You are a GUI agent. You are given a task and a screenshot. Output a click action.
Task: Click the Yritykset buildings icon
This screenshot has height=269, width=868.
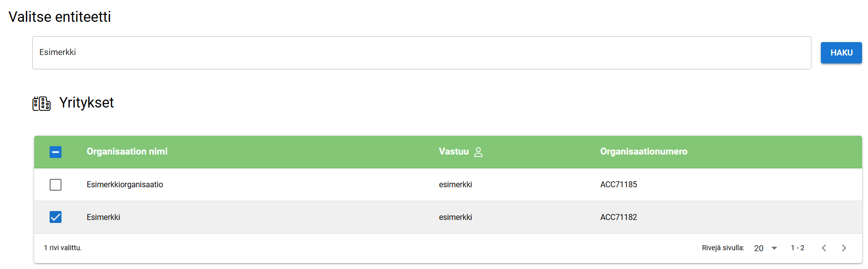point(42,104)
